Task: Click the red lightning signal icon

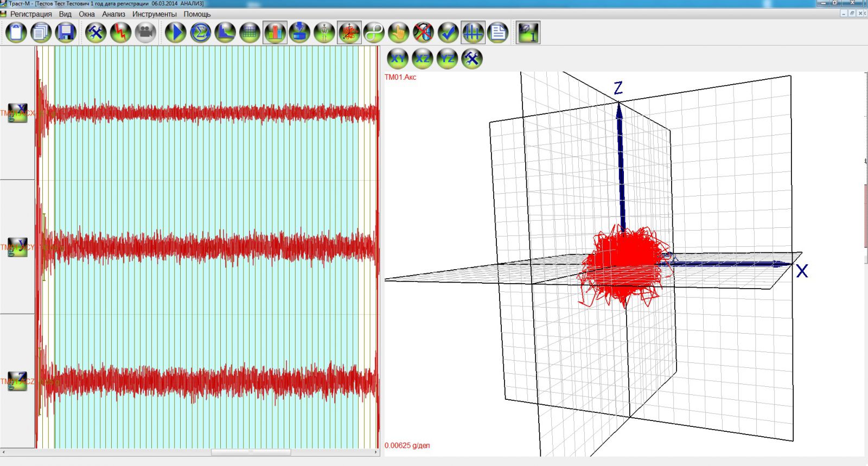Action: (120, 33)
